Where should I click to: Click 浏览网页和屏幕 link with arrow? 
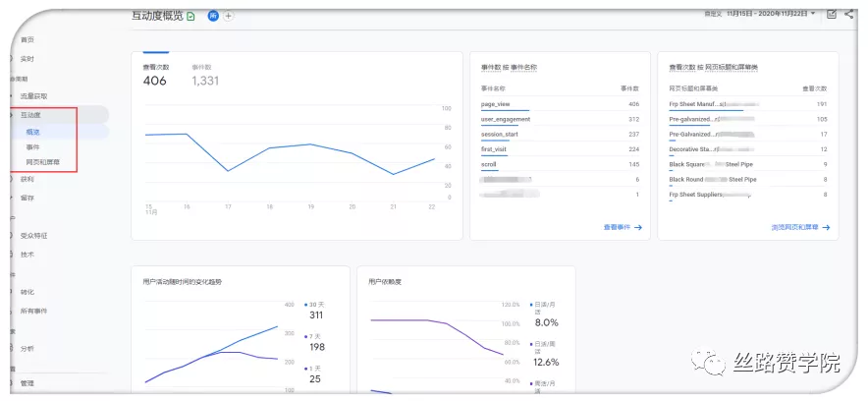[x=800, y=227]
